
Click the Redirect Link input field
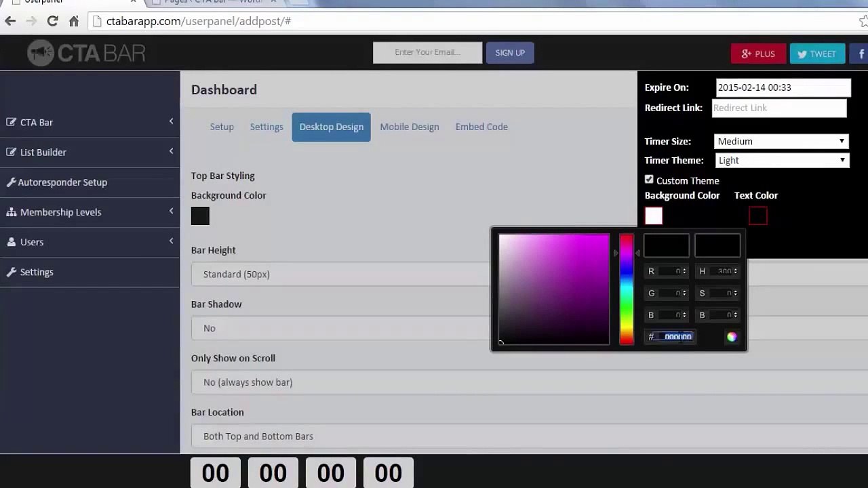[x=779, y=108]
